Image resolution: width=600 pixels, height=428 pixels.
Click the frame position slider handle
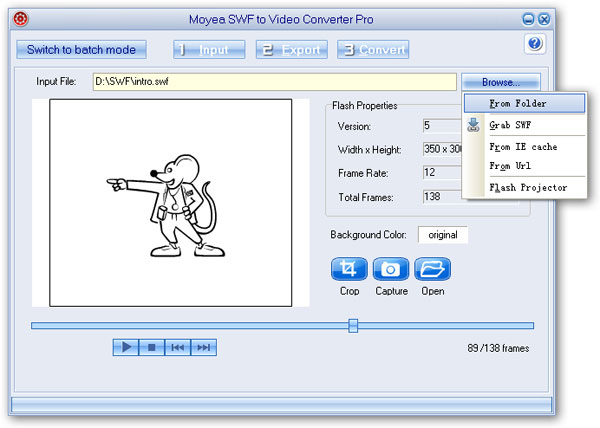tap(353, 325)
